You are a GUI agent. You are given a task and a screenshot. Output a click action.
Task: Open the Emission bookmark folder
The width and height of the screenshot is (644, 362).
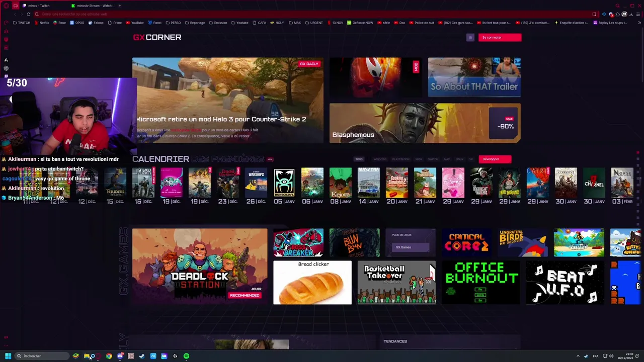tap(218, 23)
